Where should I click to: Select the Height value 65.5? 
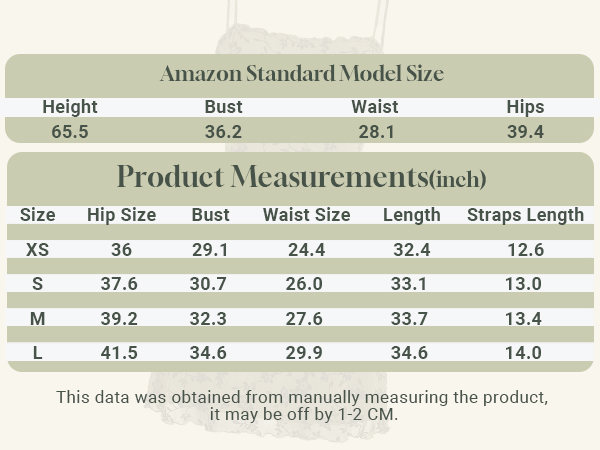pyautogui.click(x=70, y=132)
